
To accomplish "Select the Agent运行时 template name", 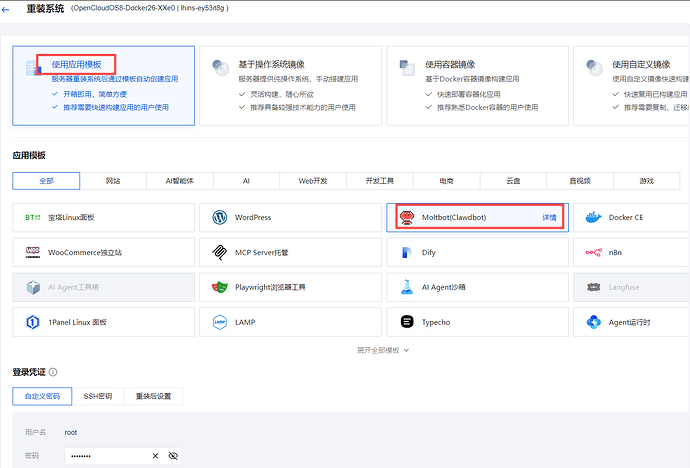I will tap(629, 322).
